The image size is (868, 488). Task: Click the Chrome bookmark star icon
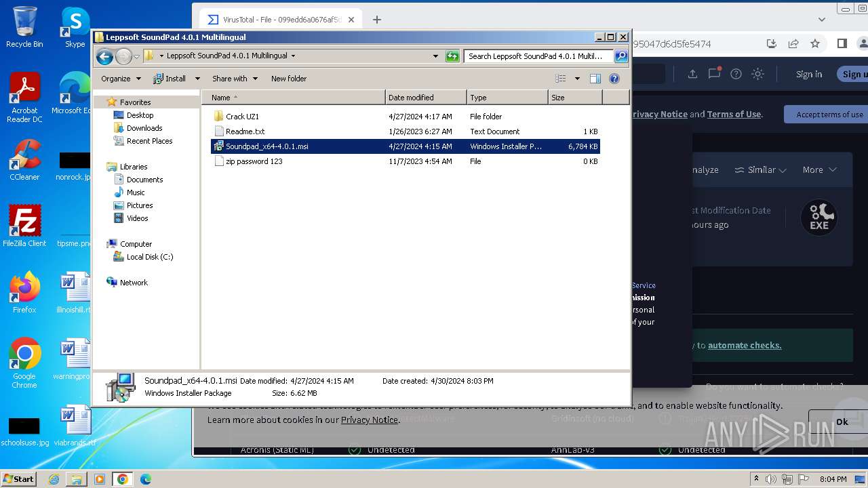815,43
